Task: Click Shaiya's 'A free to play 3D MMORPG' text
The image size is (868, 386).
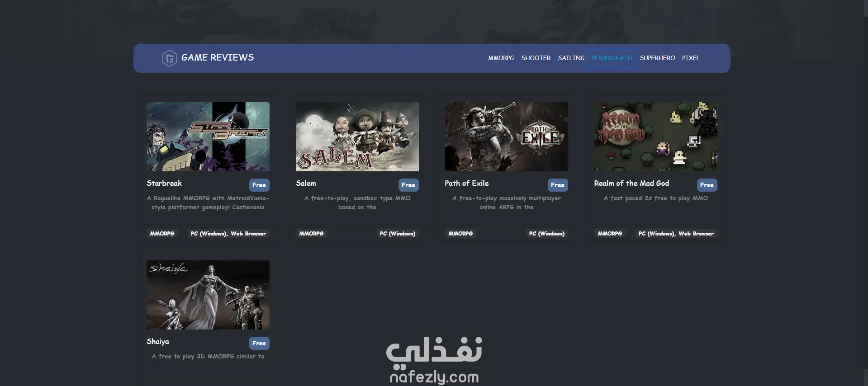Action: click(208, 356)
